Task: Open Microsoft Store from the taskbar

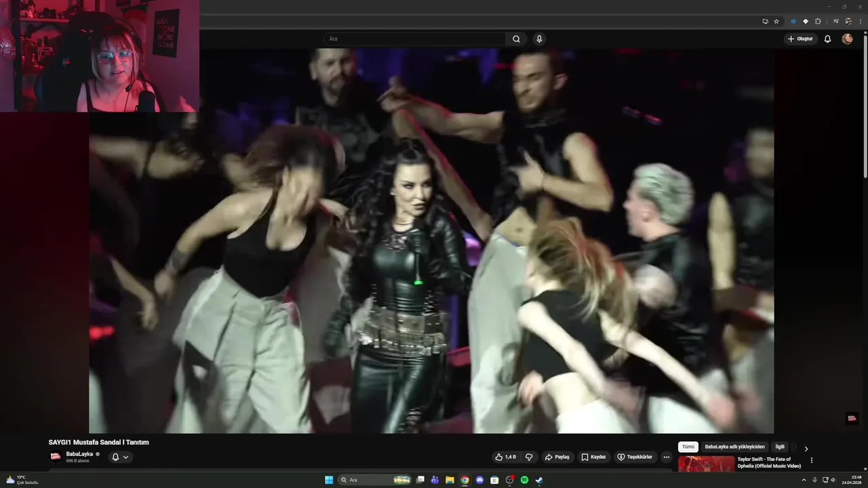Action: [494, 480]
